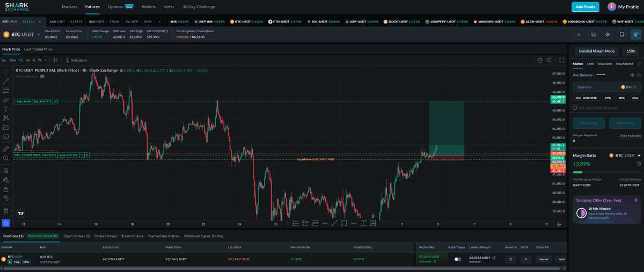Screen dimensions: 644x272
Task: Open chart axis settings gear
Action: click(x=559, y=225)
